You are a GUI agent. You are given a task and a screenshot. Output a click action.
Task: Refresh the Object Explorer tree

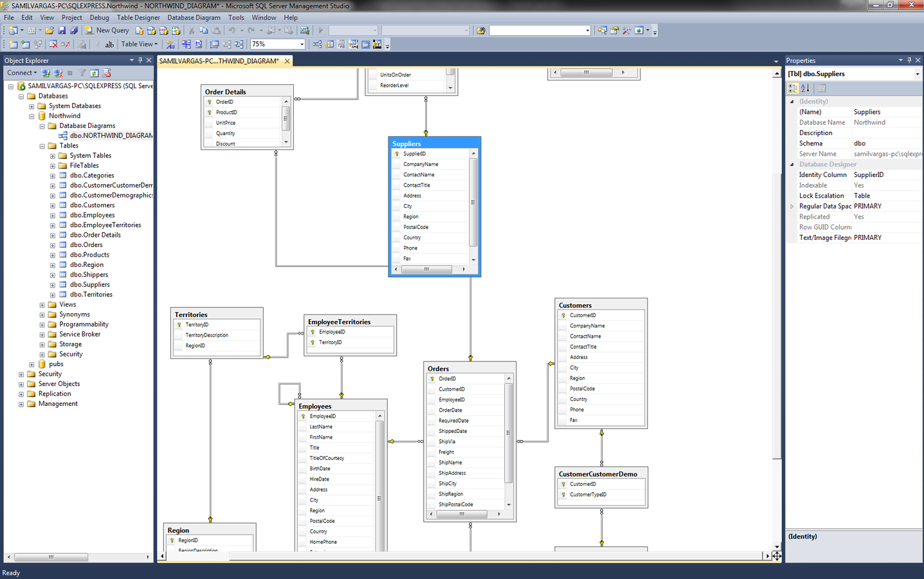click(94, 73)
